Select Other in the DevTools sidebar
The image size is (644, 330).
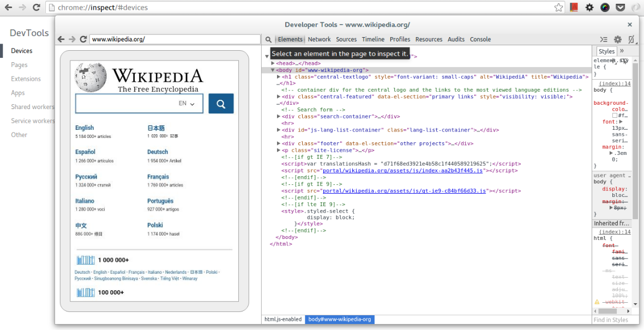point(19,135)
